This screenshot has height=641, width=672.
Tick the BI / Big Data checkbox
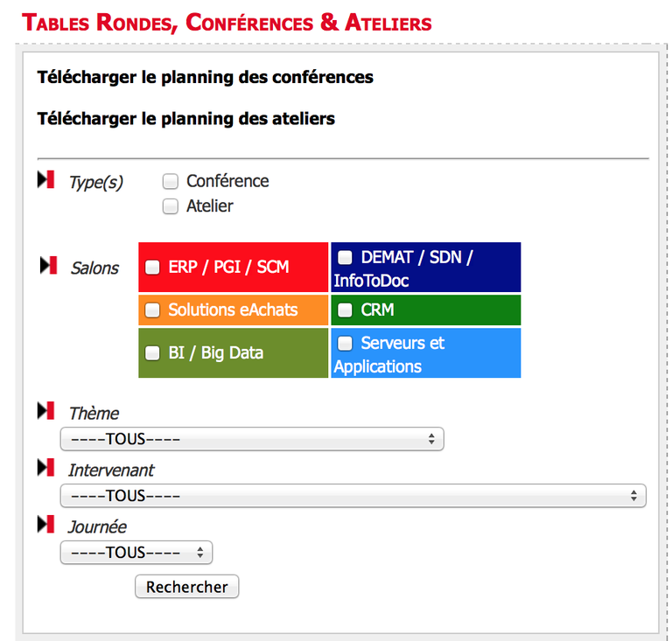152,353
